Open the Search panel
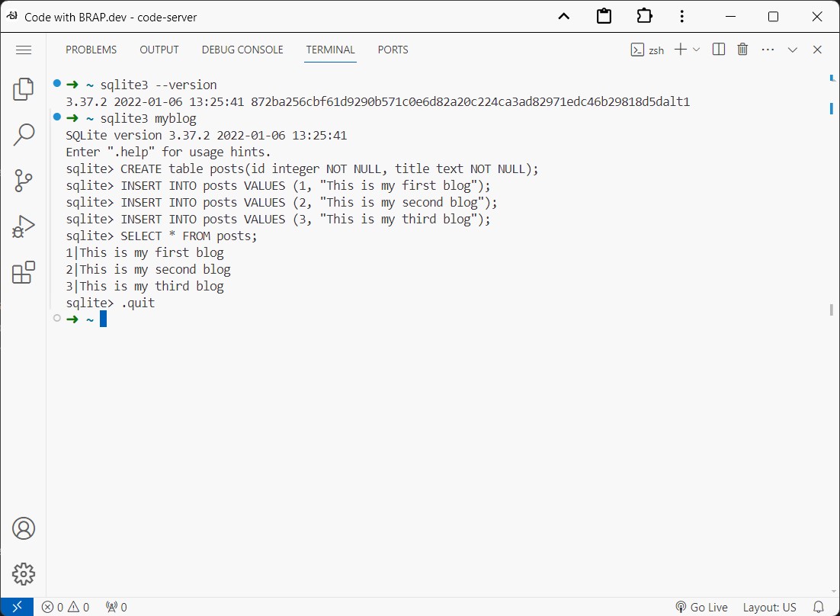Image resolution: width=840 pixels, height=616 pixels. click(x=23, y=134)
